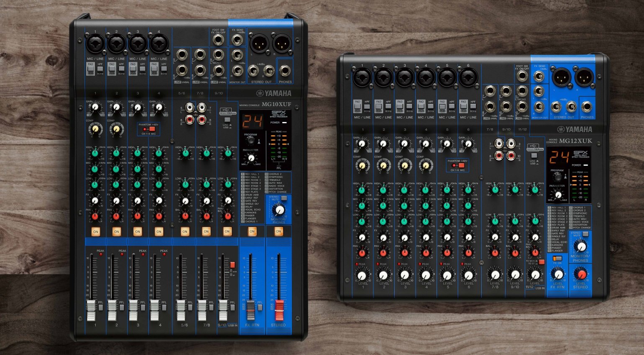Toggle channel 3 ON button on MG10XUF

tap(138, 231)
